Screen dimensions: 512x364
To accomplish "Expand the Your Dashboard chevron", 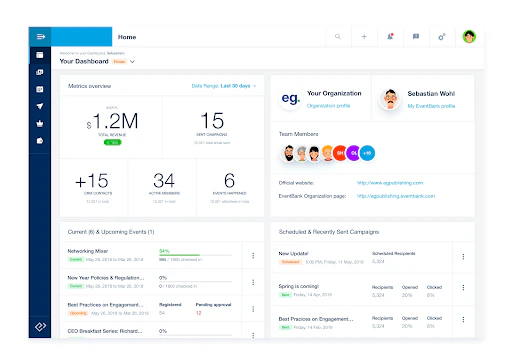I will (x=132, y=62).
